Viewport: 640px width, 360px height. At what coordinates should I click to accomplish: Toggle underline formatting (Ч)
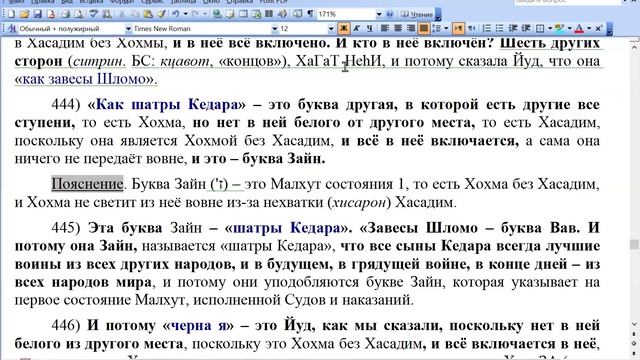[x=369, y=28]
